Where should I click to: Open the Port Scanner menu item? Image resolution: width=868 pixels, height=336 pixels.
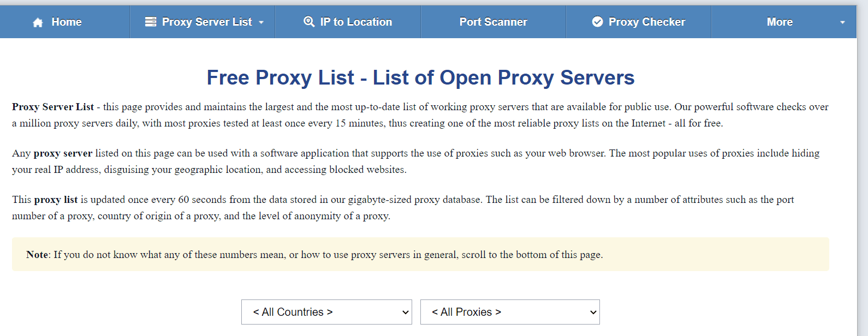(x=493, y=22)
